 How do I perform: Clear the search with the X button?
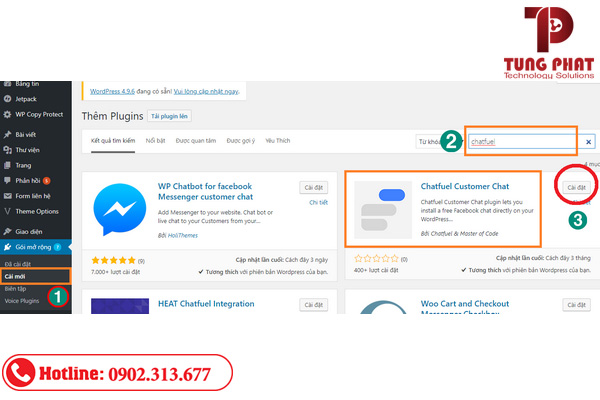[x=589, y=142]
